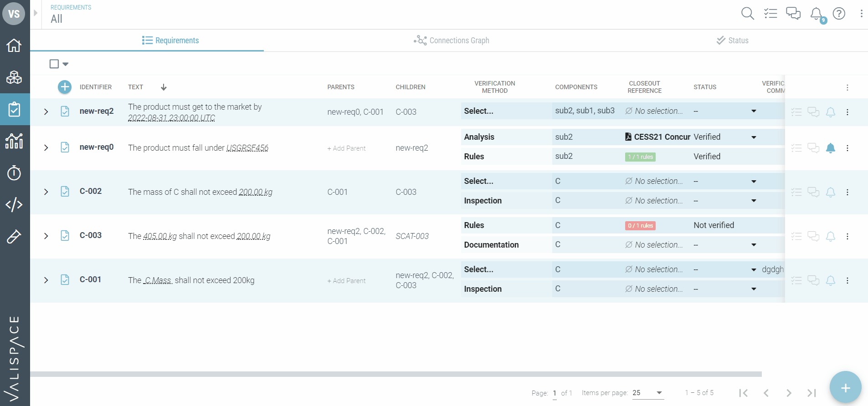Go to the previous page
This screenshot has width=868, height=406.
pyautogui.click(x=766, y=393)
